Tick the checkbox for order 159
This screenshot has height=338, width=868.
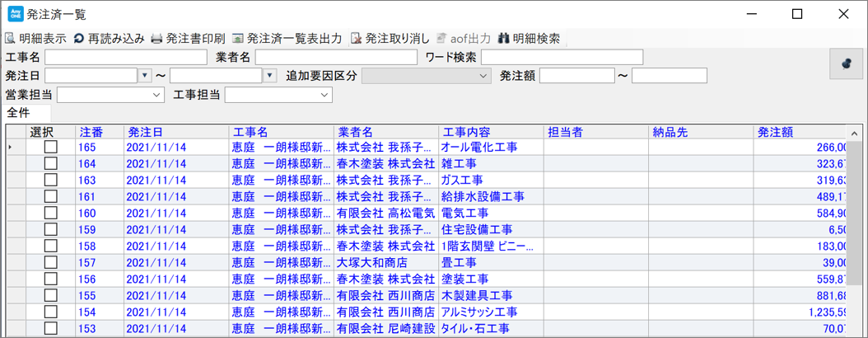[51, 229]
